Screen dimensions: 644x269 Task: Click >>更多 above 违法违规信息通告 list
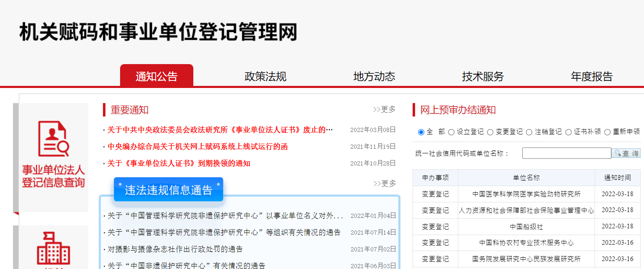coord(384,183)
